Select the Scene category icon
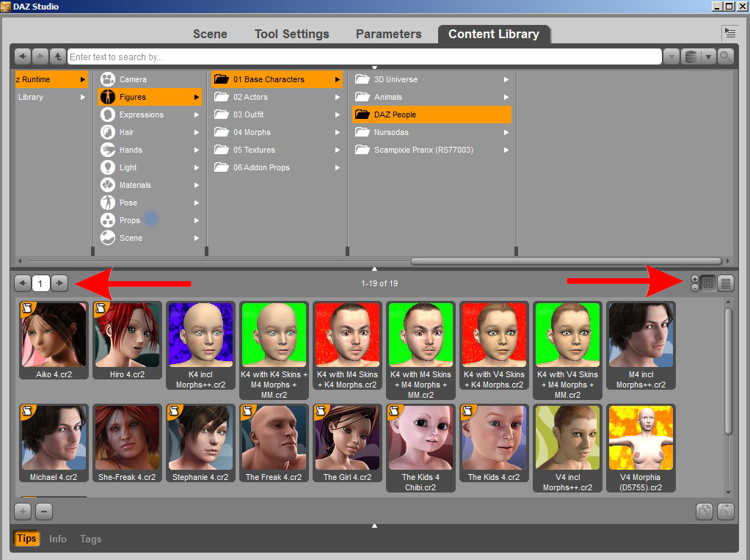750x560 pixels. pyautogui.click(x=108, y=238)
